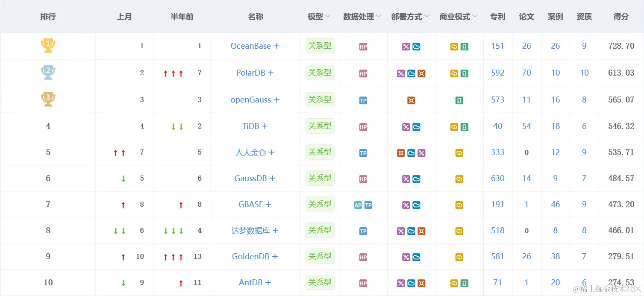
Task: Click the TP badge in the openGauss row
Action: coord(363,101)
